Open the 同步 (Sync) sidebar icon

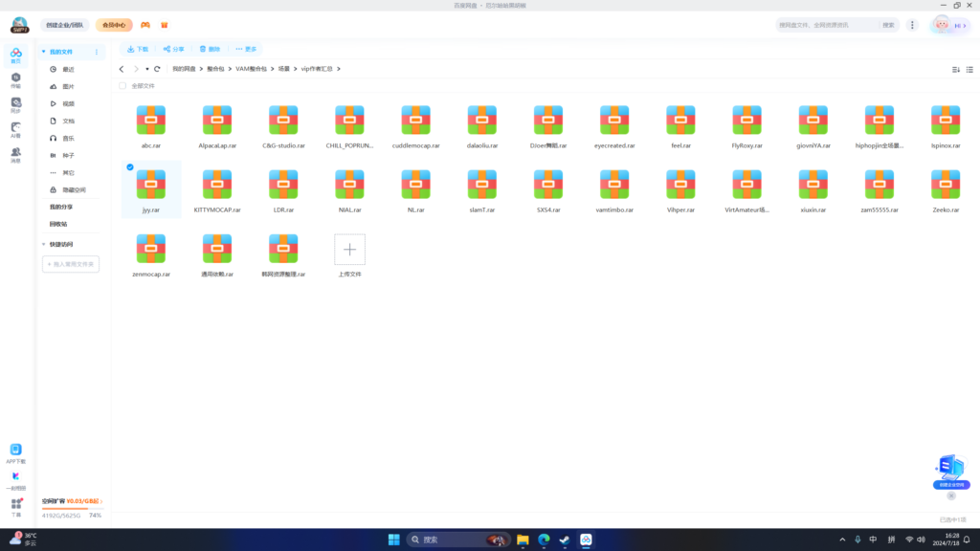(x=15, y=104)
